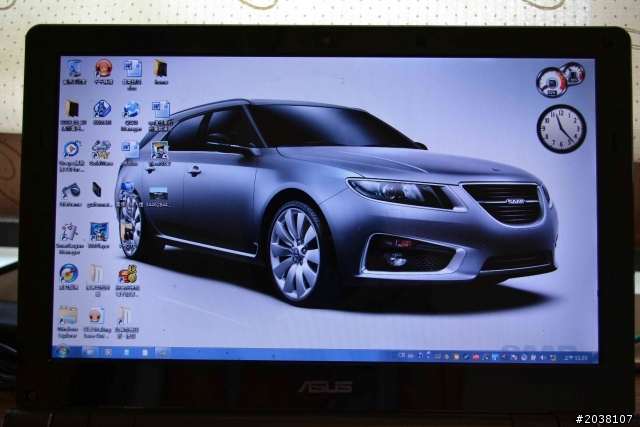Open the Word document beside the red headphones icon
Screen dimensions: 640x427
[x=132, y=74]
